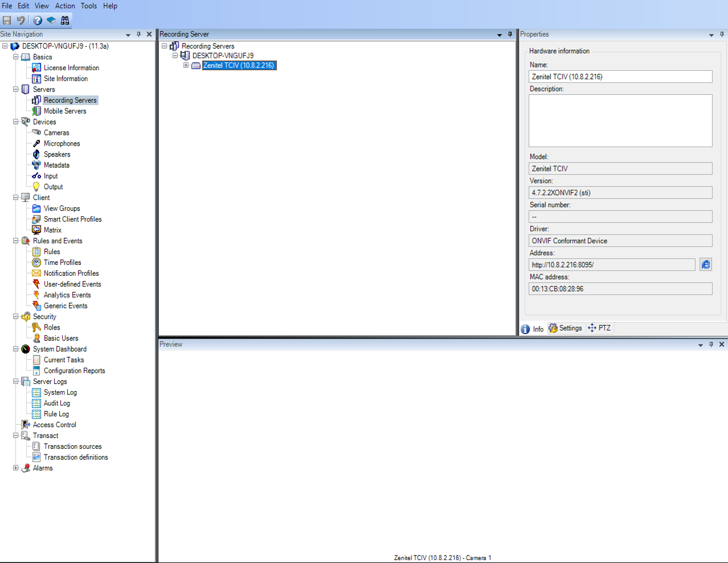Viewport: 728px width, 563px height.
Task: Click the Microphones icon
Action: click(37, 143)
